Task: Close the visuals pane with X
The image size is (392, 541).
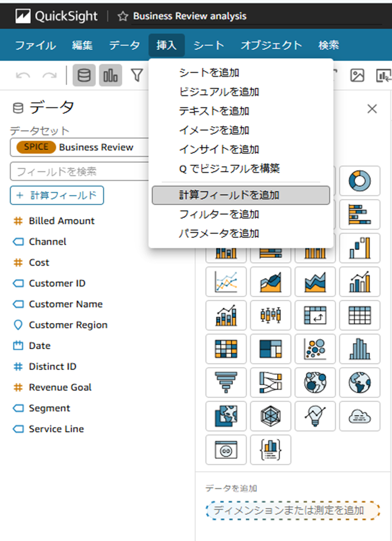Action: 372,109
